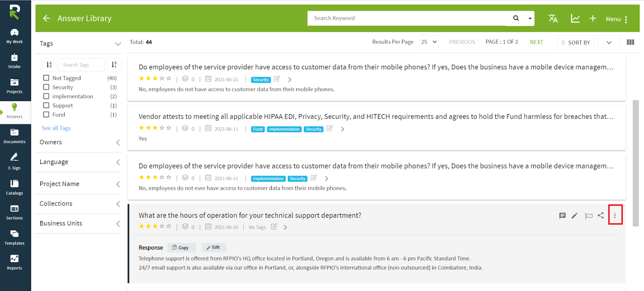Open Reports in the sidebar
The height and width of the screenshot is (291, 644).
pyautogui.click(x=14, y=262)
